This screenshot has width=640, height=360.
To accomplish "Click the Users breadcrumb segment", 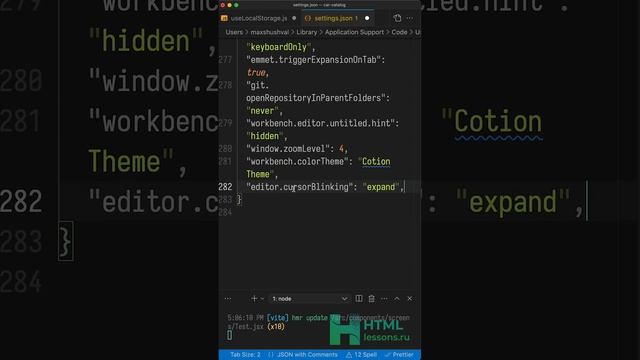I will click(234, 32).
